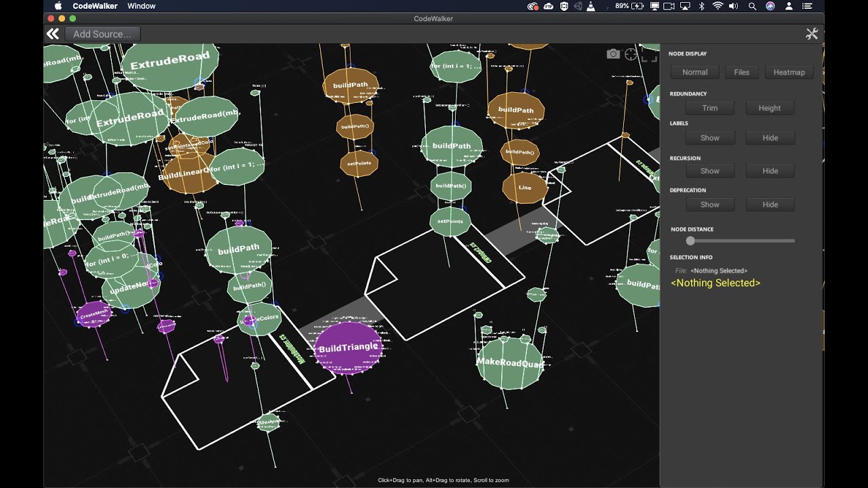Open the user account icon in the menu bar
Image resolution: width=868 pixels, height=488 pixels.
point(789,6)
